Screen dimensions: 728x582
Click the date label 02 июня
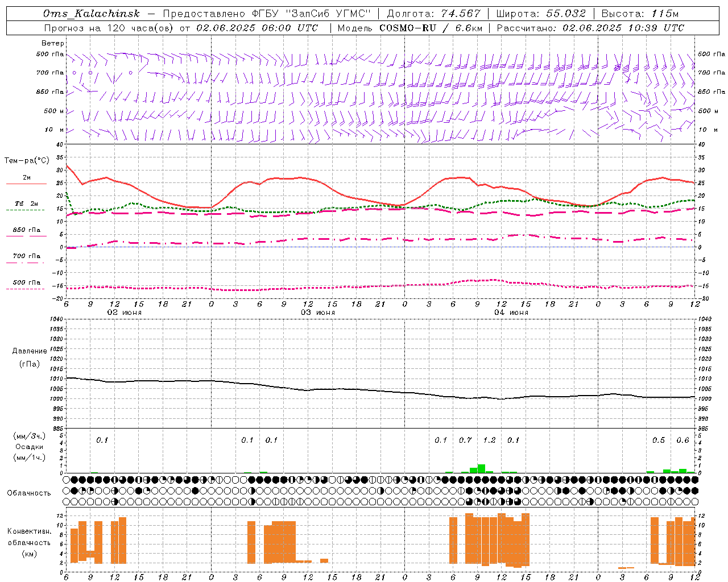click(125, 313)
